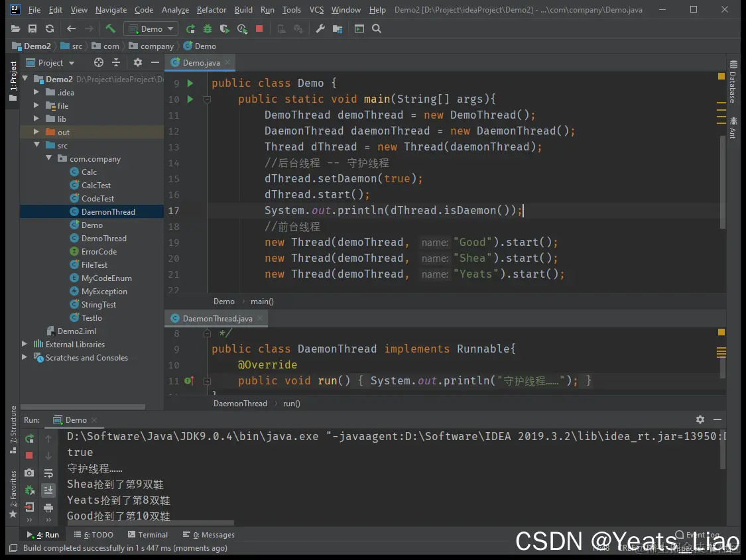The width and height of the screenshot is (746, 560).
Task: Start debugging with the bug icon
Action: 208,29
